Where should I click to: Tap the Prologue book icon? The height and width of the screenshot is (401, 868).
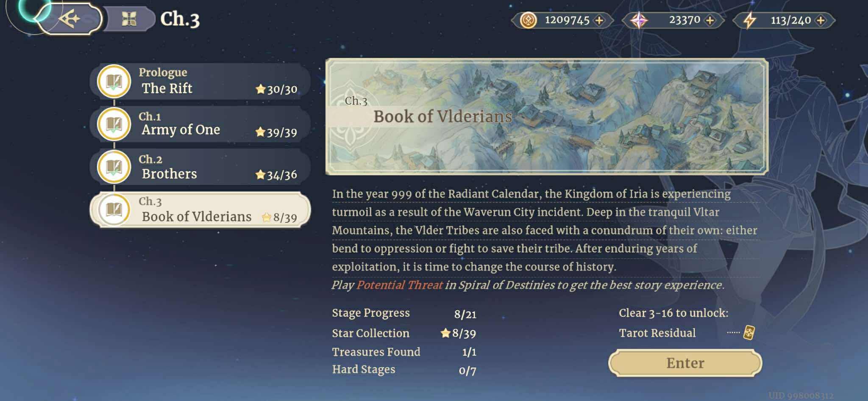(114, 81)
